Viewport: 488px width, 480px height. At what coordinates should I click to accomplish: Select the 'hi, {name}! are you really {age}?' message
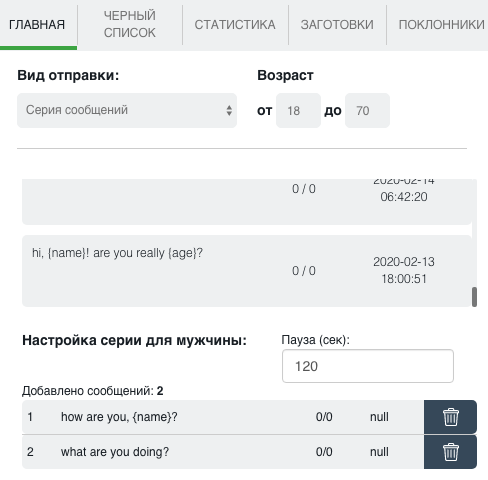[x=247, y=271]
